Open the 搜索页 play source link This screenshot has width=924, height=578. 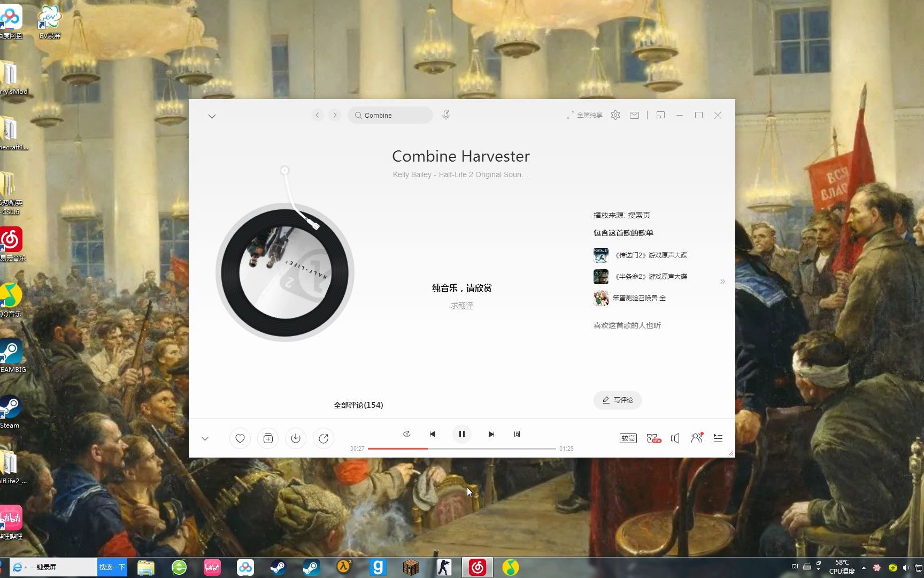(639, 215)
